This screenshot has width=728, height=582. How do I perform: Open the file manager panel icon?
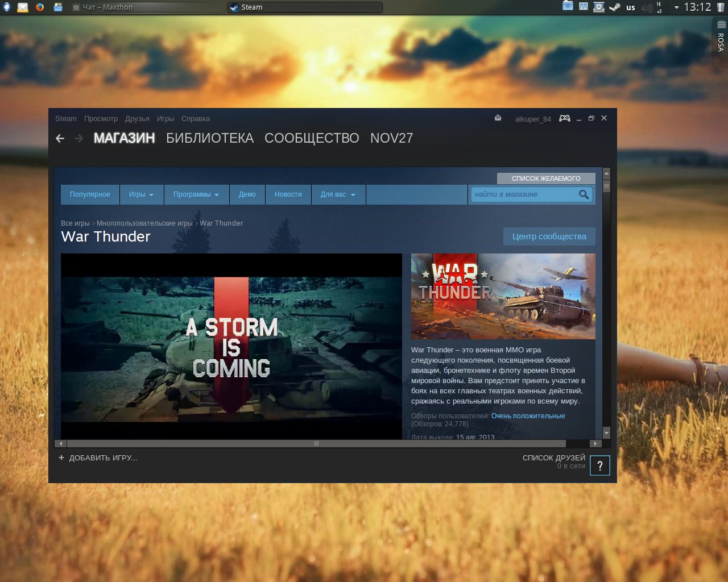tap(57, 7)
